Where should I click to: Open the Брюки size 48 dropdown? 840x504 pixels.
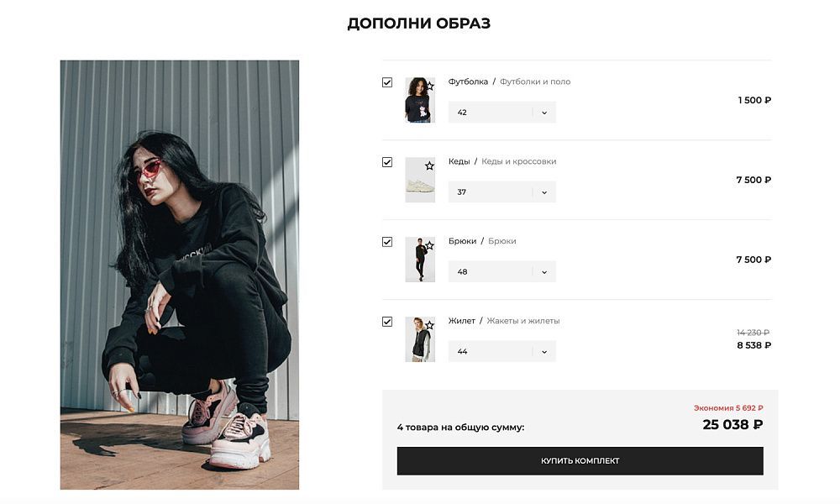(501, 271)
